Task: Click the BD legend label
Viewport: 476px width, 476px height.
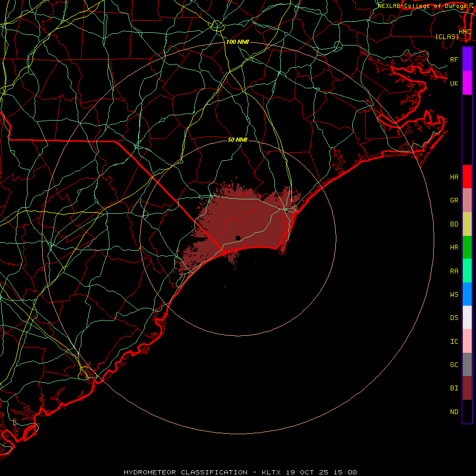Action: pos(454,224)
